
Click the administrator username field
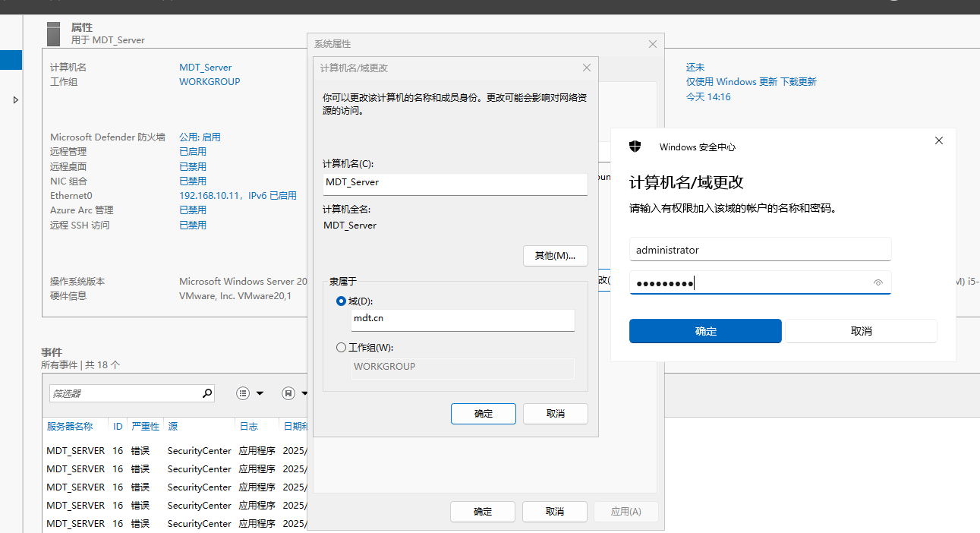(x=759, y=249)
